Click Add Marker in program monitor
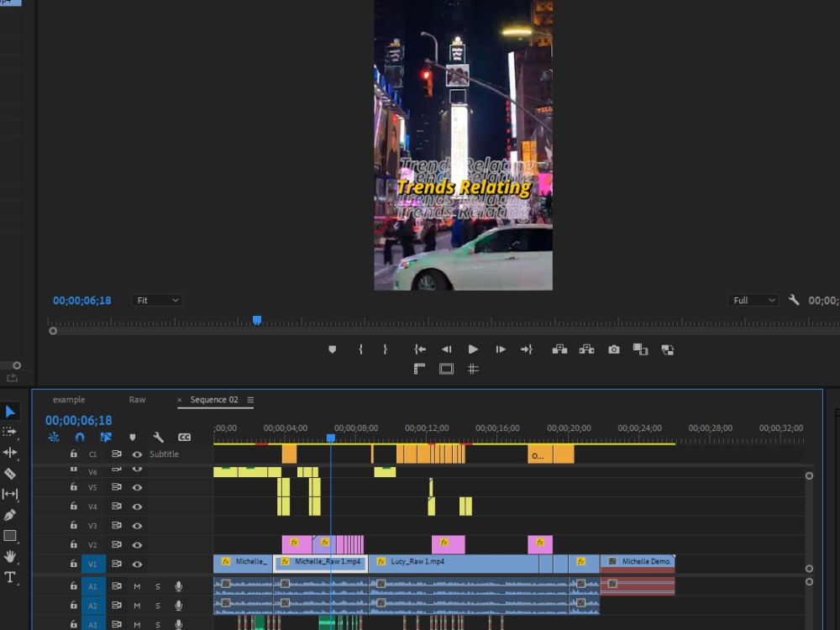Image resolution: width=840 pixels, height=630 pixels. (x=332, y=349)
